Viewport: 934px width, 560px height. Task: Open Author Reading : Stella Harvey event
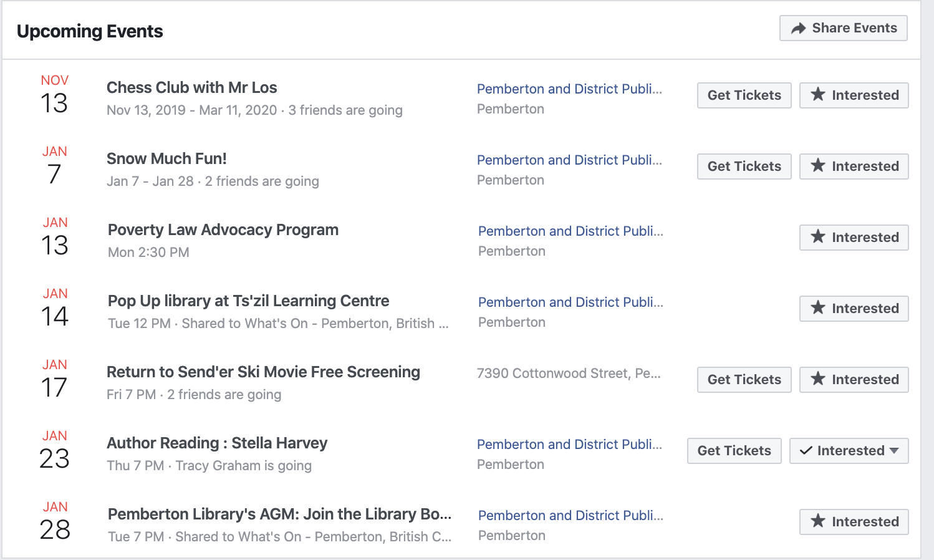216,443
